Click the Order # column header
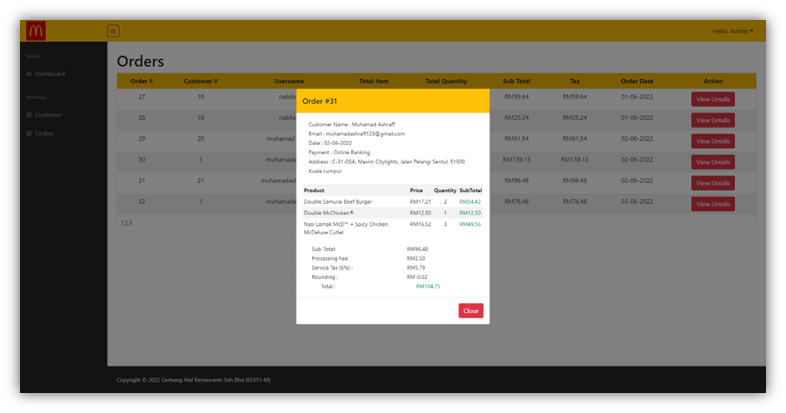Image resolution: width=786 pixels, height=413 pixels. (141, 81)
